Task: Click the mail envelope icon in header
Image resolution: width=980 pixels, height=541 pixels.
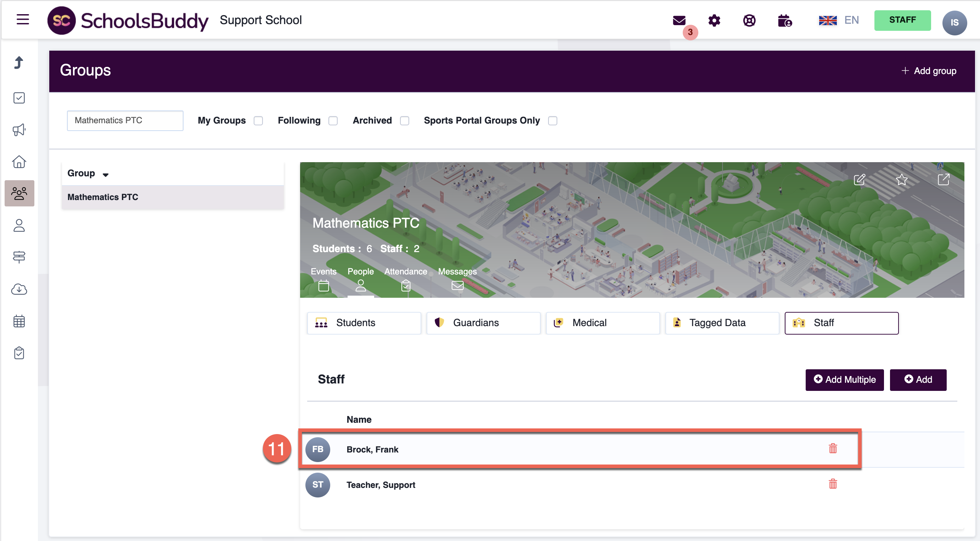Action: click(x=679, y=21)
